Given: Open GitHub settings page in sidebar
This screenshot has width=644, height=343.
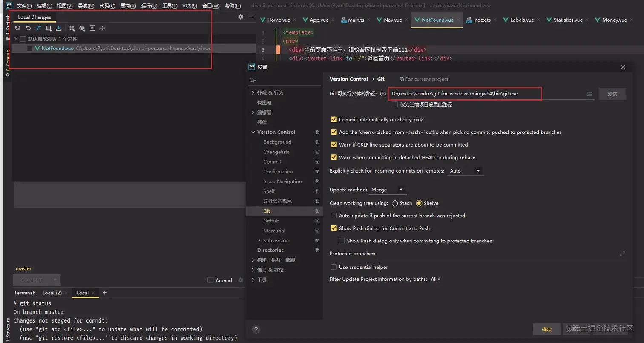Looking at the screenshot, I should pos(271,221).
